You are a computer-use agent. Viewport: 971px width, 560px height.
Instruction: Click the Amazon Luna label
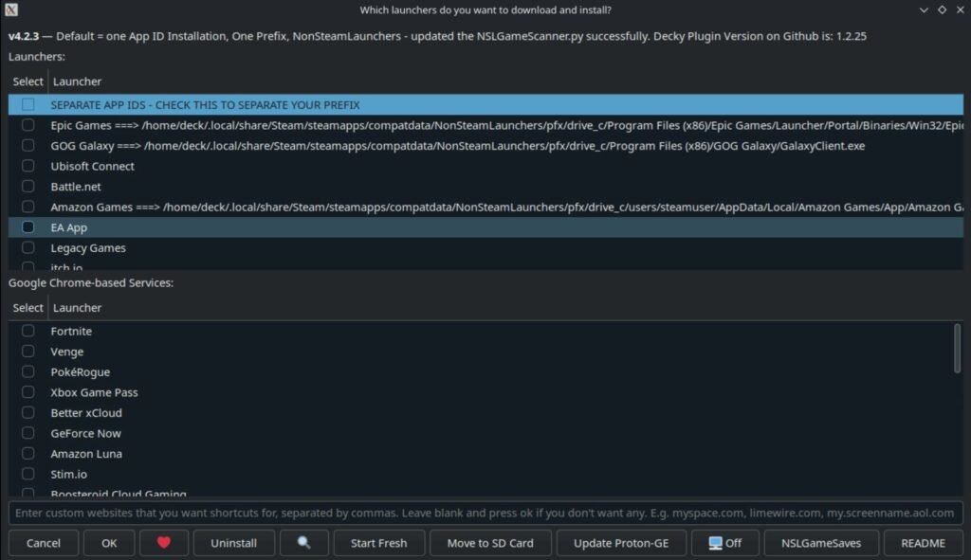pyautogui.click(x=86, y=454)
